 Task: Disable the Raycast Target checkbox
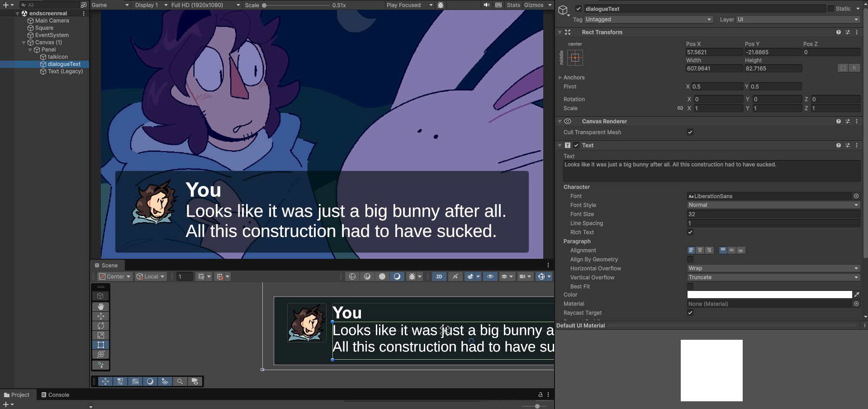[690, 313]
